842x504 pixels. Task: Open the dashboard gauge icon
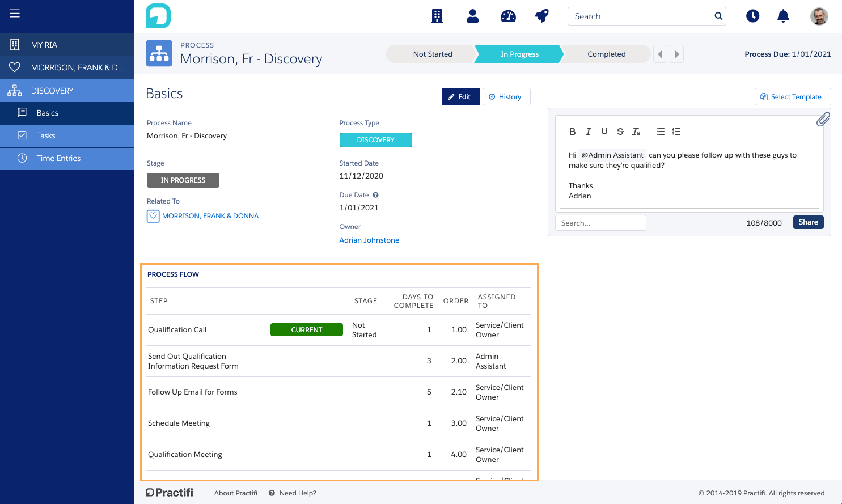pos(508,16)
